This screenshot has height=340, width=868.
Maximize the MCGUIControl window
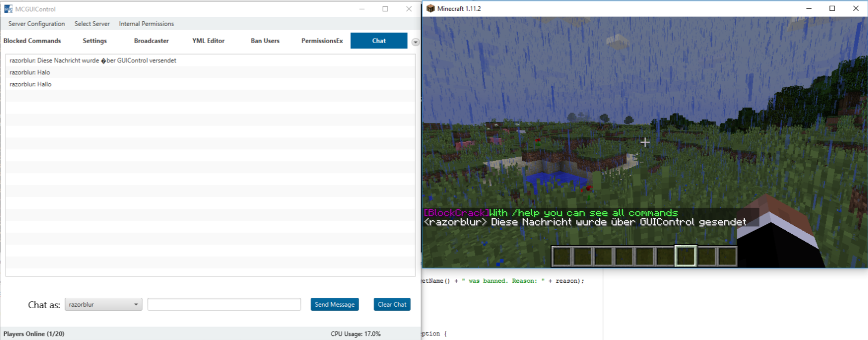pyautogui.click(x=385, y=9)
